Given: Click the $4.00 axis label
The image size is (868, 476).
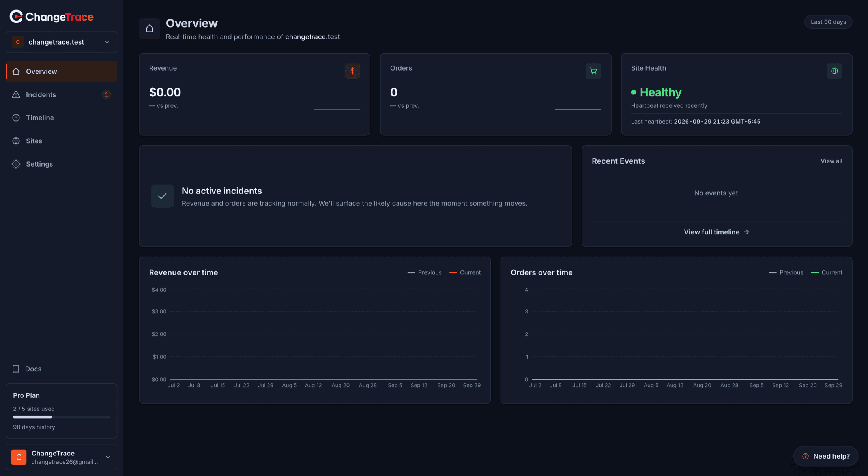Looking at the screenshot, I should pyautogui.click(x=159, y=290).
